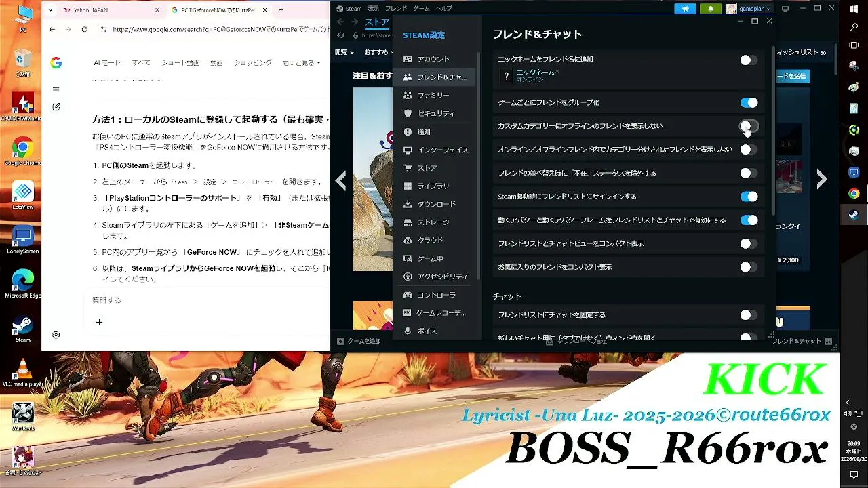This screenshot has width=868, height=488.
Task: Switch to the Yahoo! JAPAN Chrome tab
Action: [x=111, y=10]
